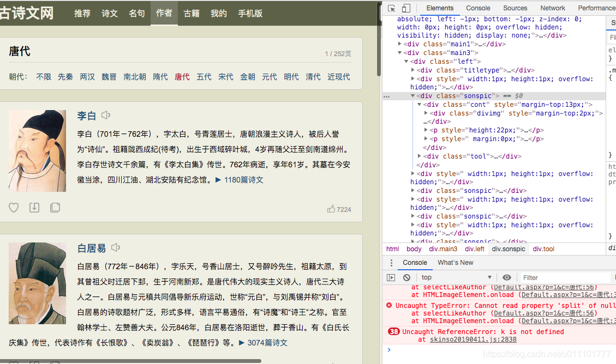The height and width of the screenshot is (364, 616).
Task: Like 李白 via the thumbs-up 7224
Action: tap(339, 209)
